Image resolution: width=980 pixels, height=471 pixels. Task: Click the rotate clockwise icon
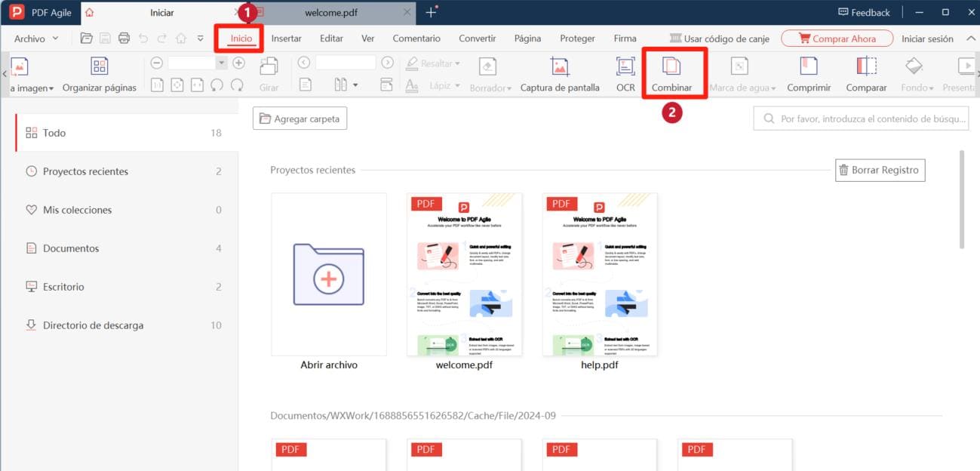(x=237, y=85)
